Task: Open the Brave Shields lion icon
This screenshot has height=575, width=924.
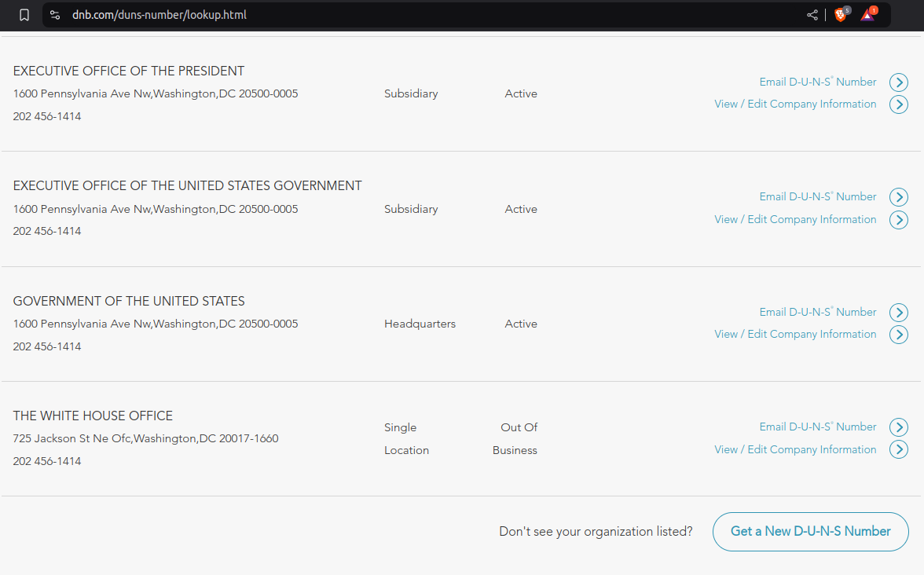Action: tap(841, 14)
